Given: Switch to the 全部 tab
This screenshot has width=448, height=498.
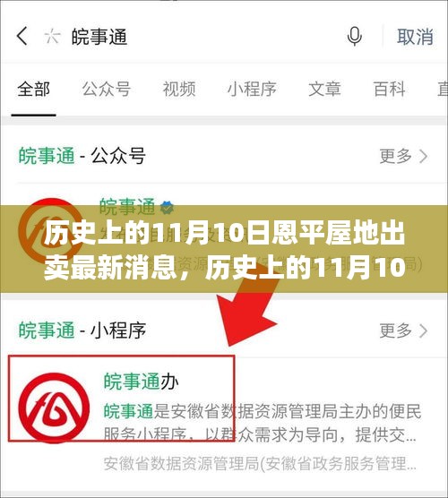Looking at the screenshot, I should point(34,89).
